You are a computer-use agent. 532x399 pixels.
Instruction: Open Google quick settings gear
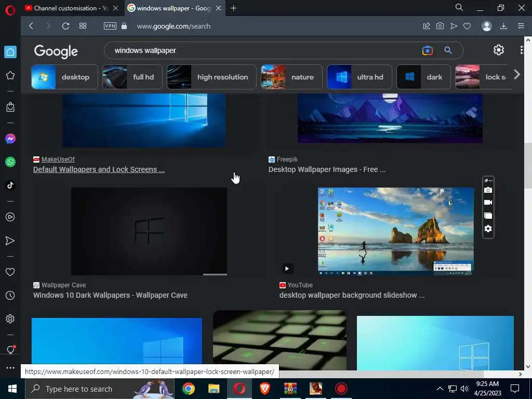(499, 50)
